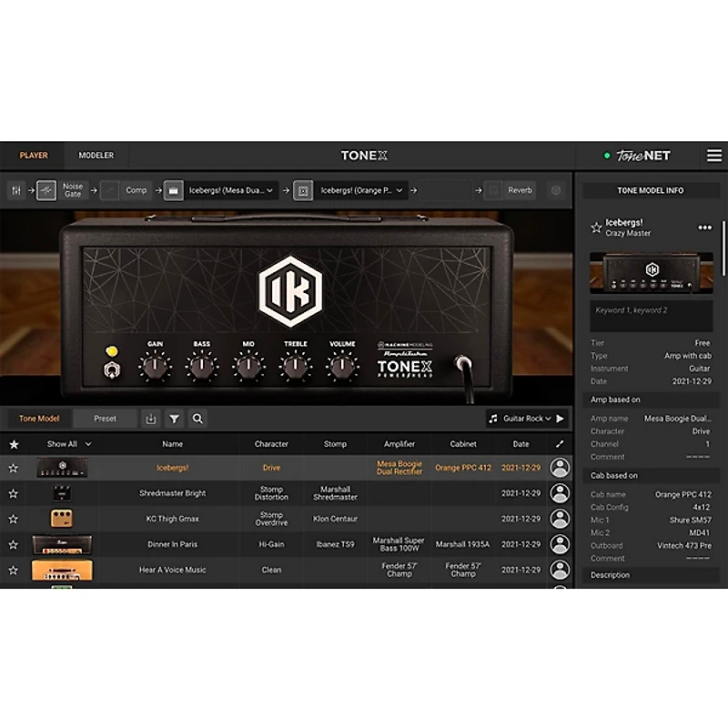The image size is (728, 728).
Task: Open the Reverb module at chain end
Action: click(519, 190)
